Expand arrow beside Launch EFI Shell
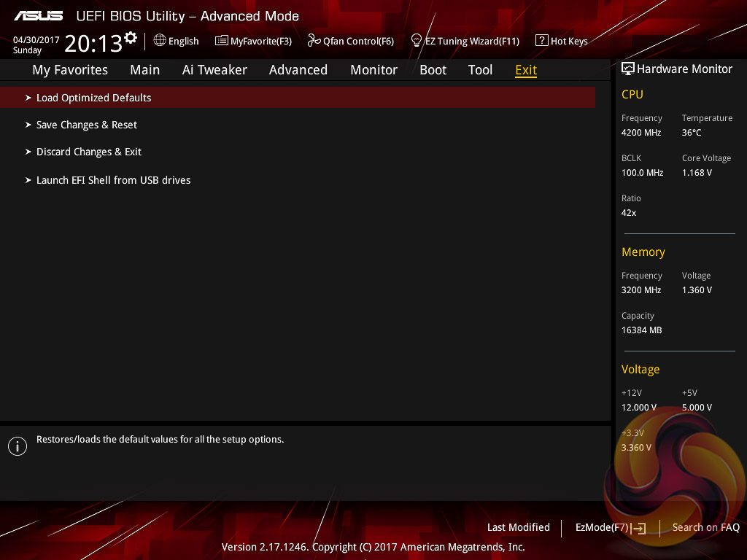The image size is (747, 560). point(28,180)
